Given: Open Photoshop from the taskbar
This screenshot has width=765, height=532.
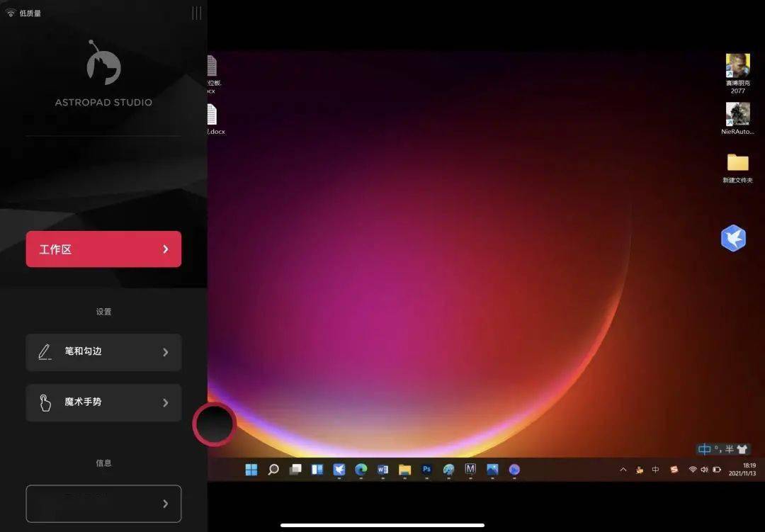Looking at the screenshot, I should 426,470.
